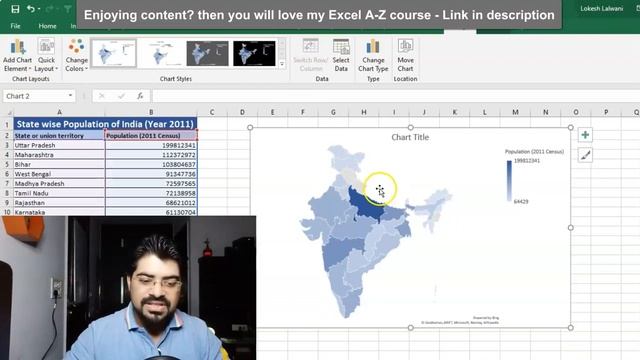640x360 pixels.
Task: Select the first white map chart style
Action: pos(113,53)
